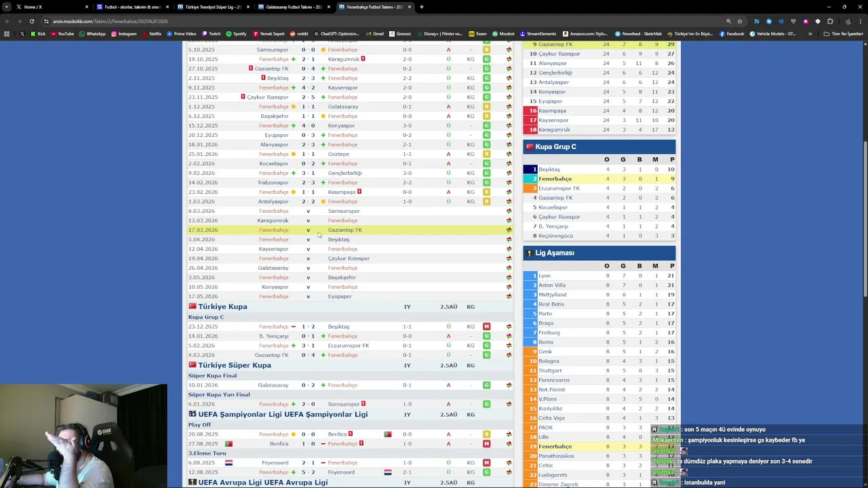Open the YouTube bookmark
The height and width of the screenshot is (488, 868).
62,34
